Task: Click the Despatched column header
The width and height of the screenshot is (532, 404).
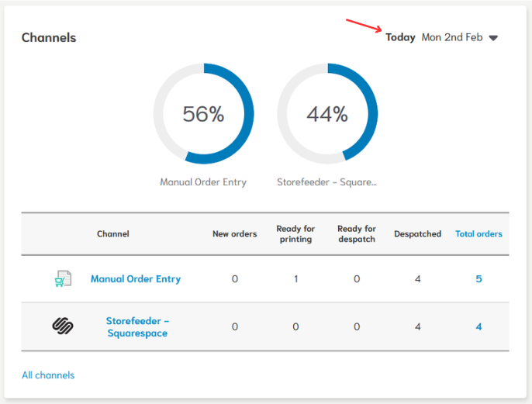Action: point(417,233)
